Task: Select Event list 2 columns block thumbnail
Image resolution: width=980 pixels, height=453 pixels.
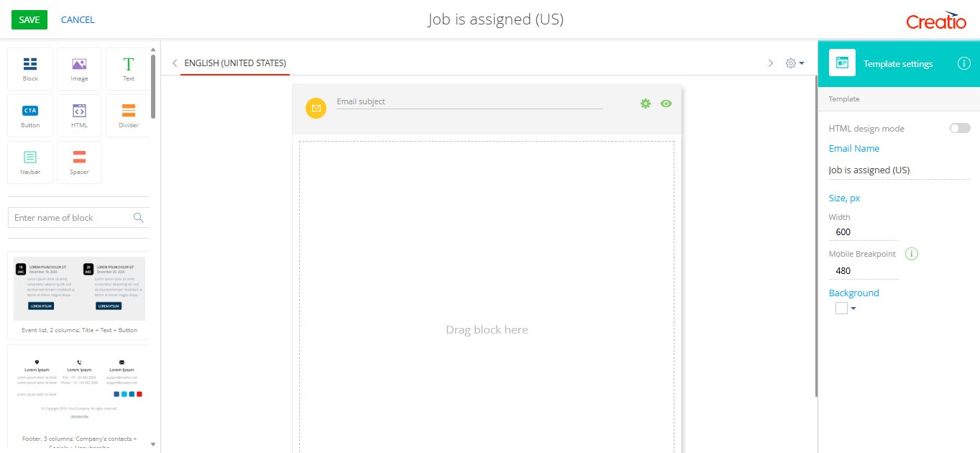Action: (79, 289)
